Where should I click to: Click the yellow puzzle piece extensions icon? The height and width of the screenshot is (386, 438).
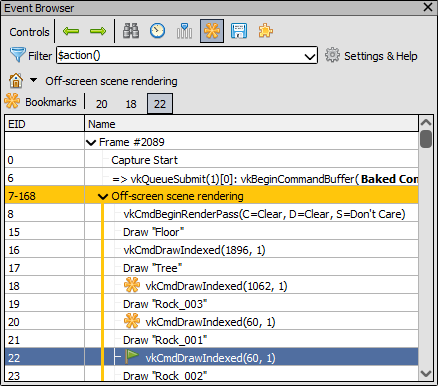(266, 31)
